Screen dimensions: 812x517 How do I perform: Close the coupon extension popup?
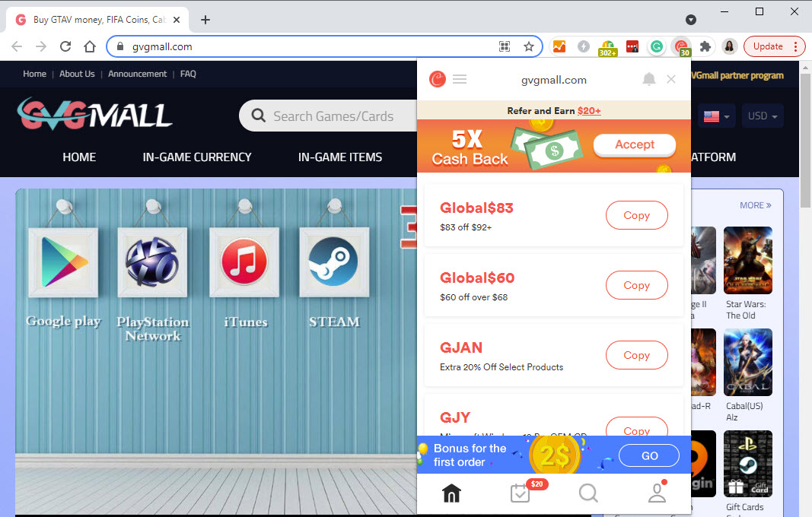(x=671, y=79)
